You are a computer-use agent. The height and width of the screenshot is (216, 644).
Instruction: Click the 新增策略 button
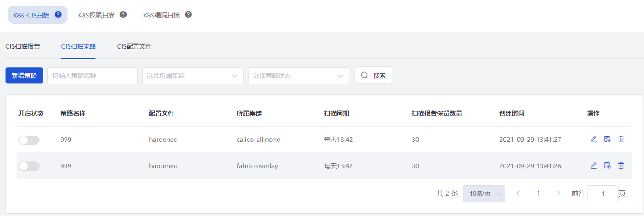pyautogui.click(x=24, y=76)
